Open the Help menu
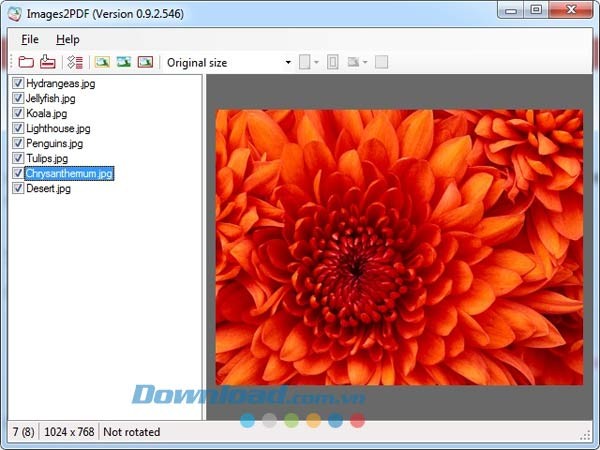 tap(68, 39)
